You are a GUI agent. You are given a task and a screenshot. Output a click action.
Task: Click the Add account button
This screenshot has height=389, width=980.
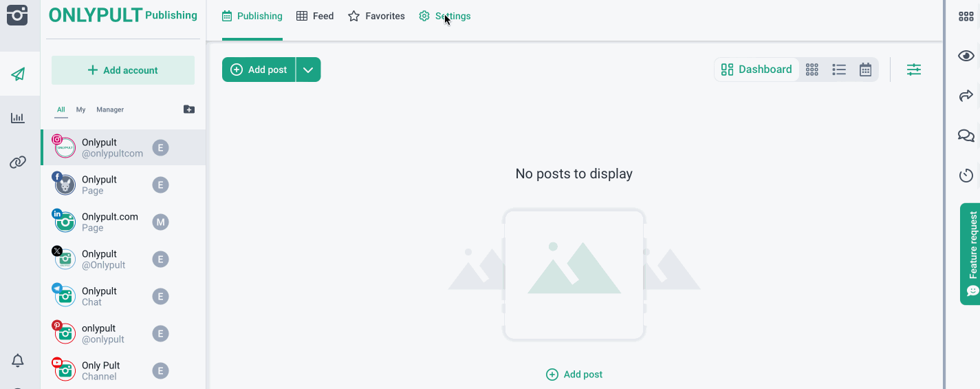(123, 70)
